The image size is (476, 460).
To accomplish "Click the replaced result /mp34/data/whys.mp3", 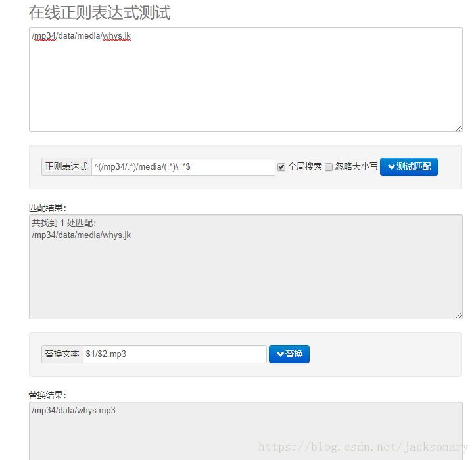I will tap(74, 410).
